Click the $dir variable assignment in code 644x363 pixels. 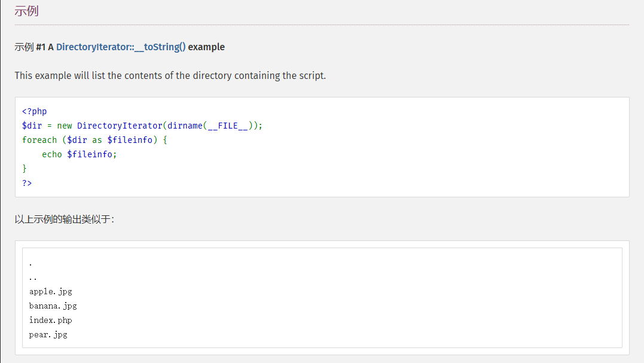tap(32, 126)
